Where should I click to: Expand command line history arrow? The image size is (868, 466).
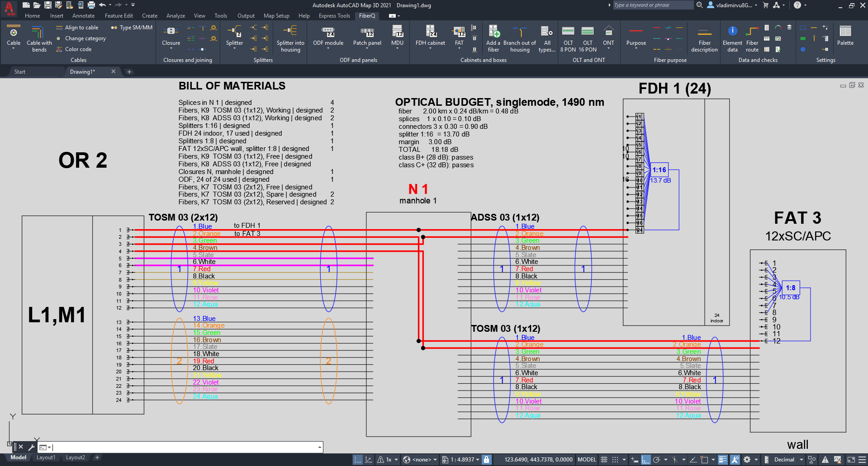click(x=320, y=447)
